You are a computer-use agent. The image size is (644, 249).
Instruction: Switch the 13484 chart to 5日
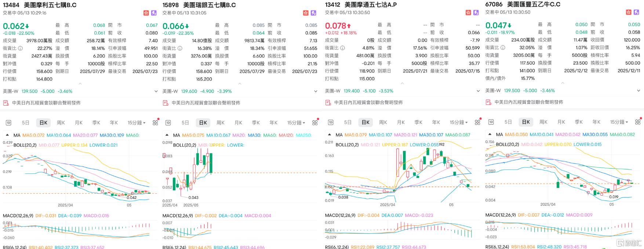coord(26,123)
